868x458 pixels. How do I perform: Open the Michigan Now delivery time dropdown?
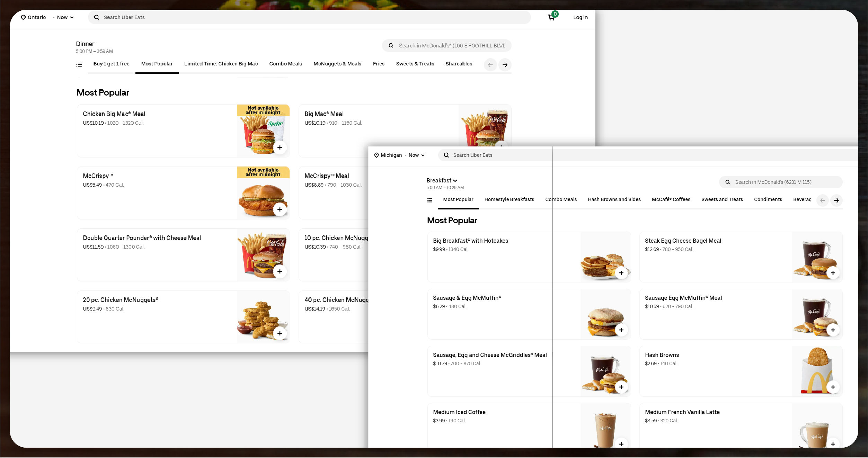point(416,155)
